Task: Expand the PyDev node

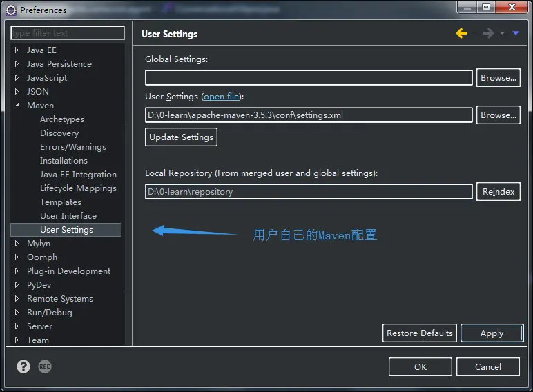Action: coord(17,284)
